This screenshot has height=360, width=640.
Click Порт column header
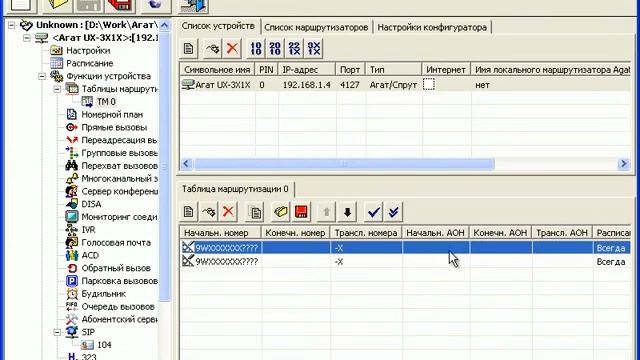(x=350, y=70)
